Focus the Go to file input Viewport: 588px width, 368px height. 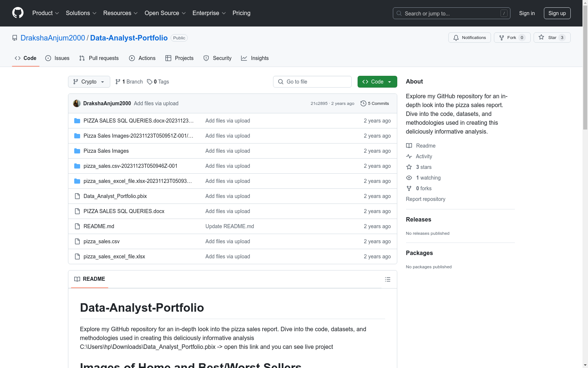(x=312, y=82)
